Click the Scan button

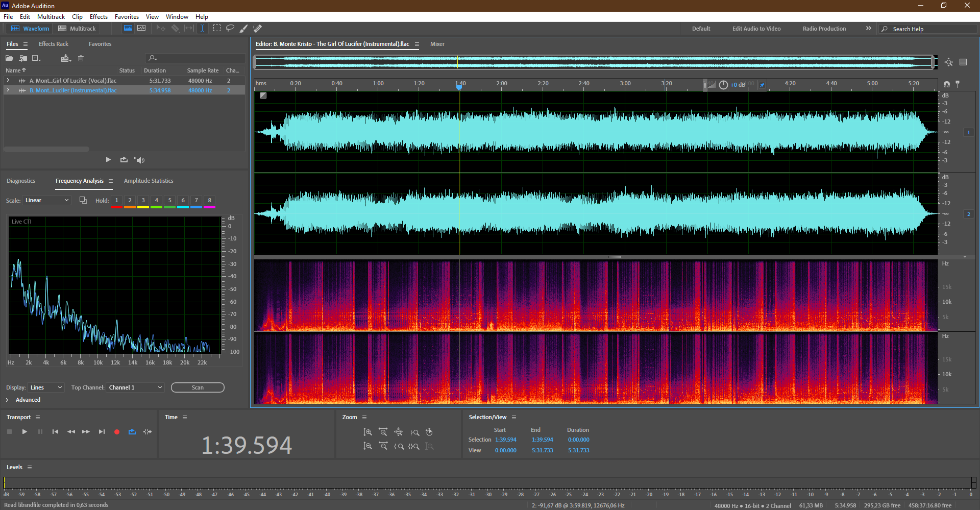pos(198,387)
